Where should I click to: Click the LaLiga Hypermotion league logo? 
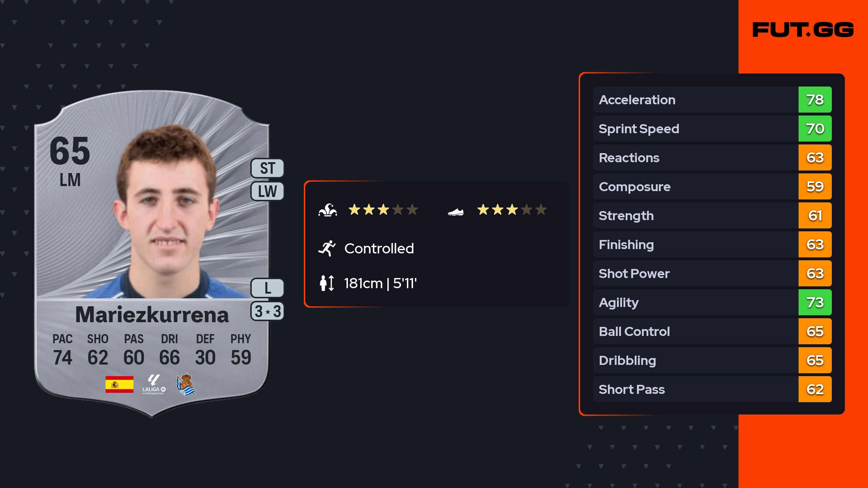154,384
